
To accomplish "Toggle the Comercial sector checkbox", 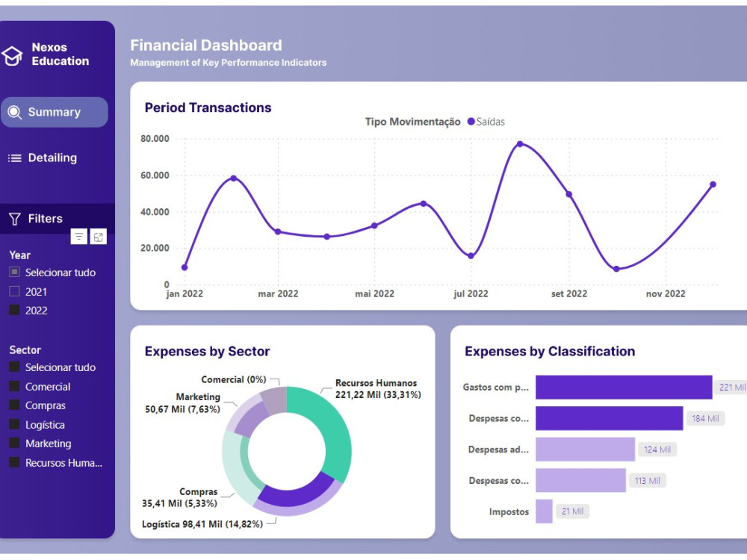I will coord(13,387).
